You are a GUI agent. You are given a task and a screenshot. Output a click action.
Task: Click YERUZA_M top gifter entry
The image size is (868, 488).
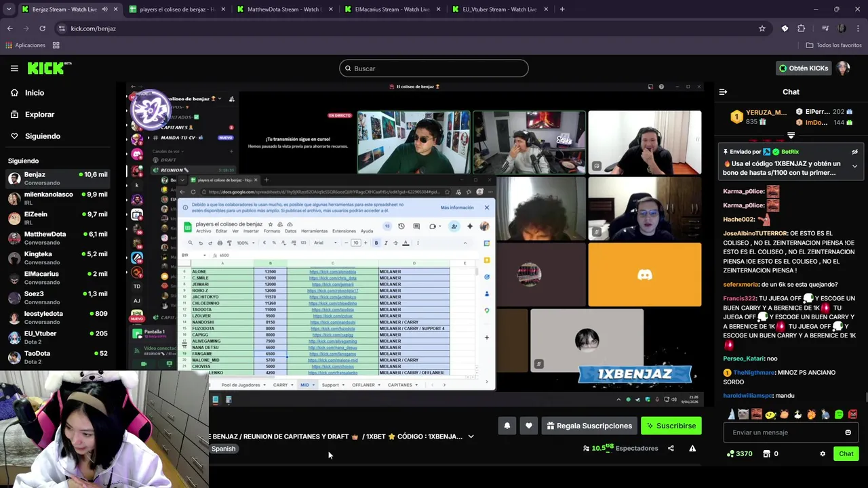click(759, 117)
